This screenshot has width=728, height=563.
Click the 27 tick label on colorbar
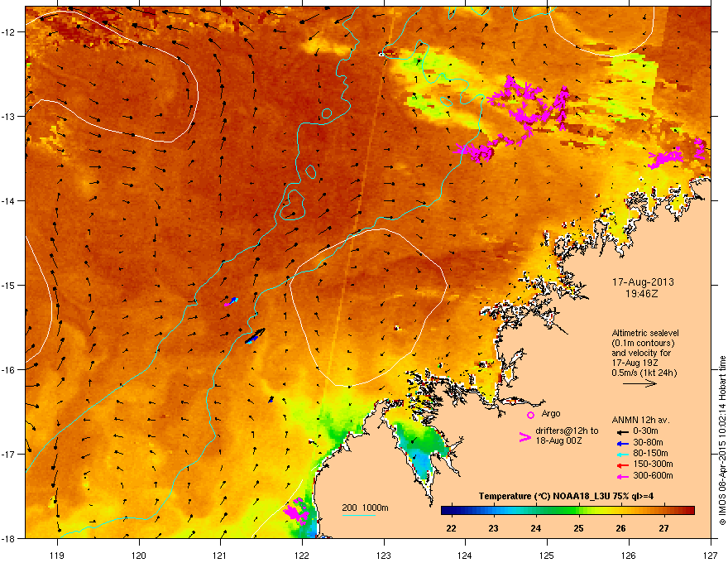tap(663, 528)
